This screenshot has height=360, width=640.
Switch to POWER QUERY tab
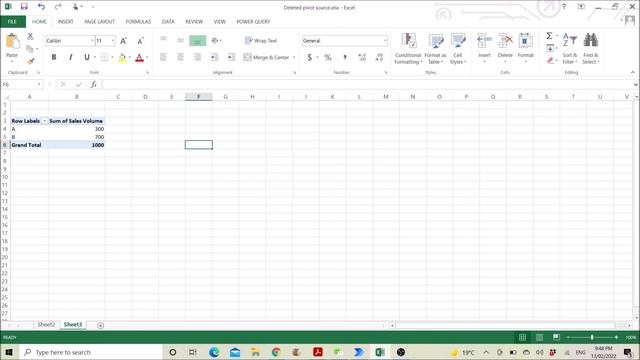coord(253,22)
